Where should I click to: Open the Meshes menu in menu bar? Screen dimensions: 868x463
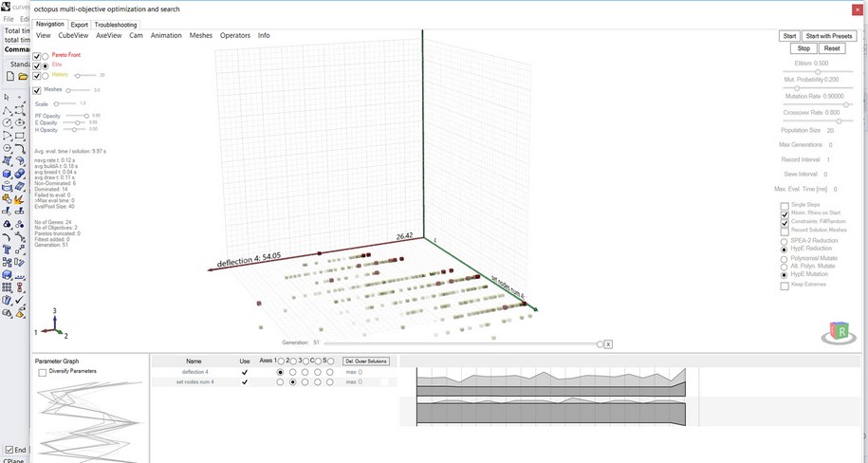pos(201,35)
